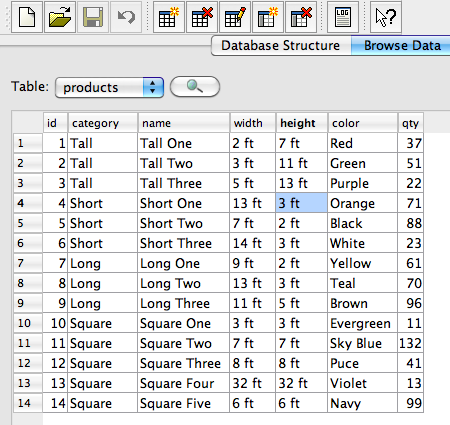The height and width of the screenshot is (425, 450).
Task: Select the qty cell '132'
Action: [411, 343]
